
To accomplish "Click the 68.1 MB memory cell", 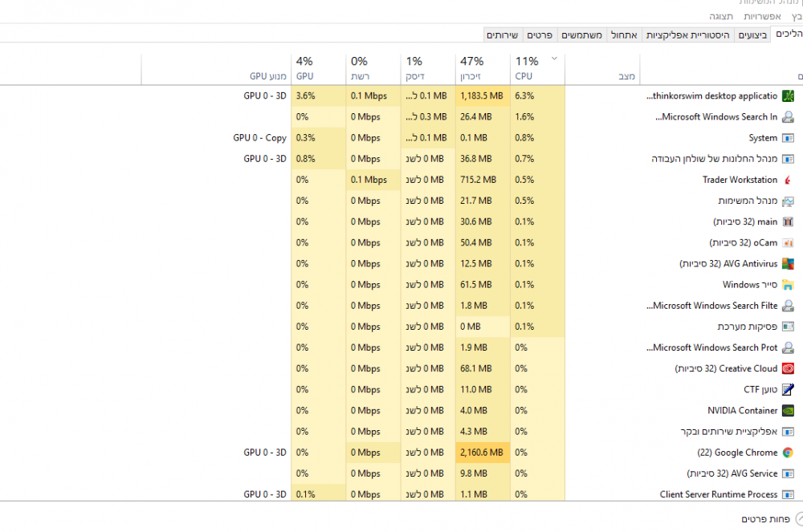I will 483,368.
